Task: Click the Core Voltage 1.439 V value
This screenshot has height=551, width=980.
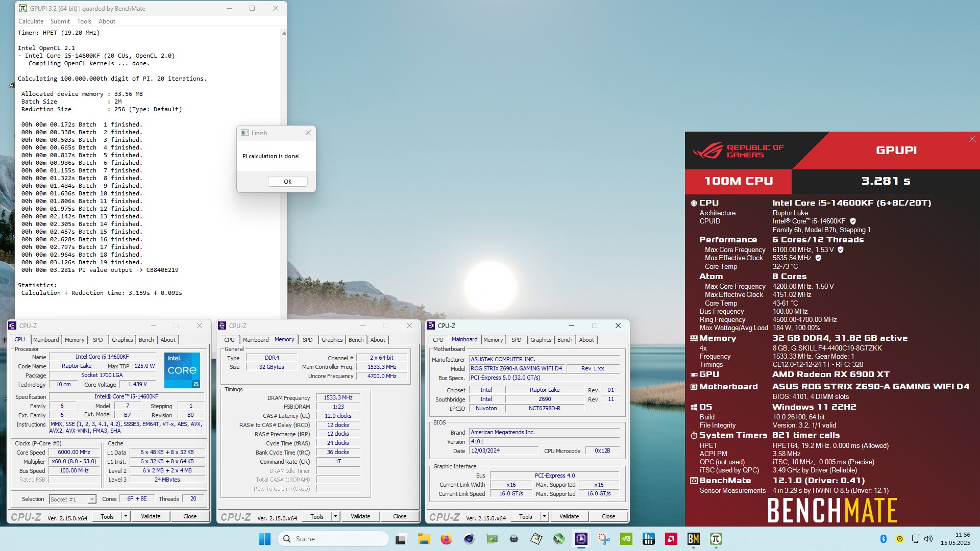Action: [137, 385]
